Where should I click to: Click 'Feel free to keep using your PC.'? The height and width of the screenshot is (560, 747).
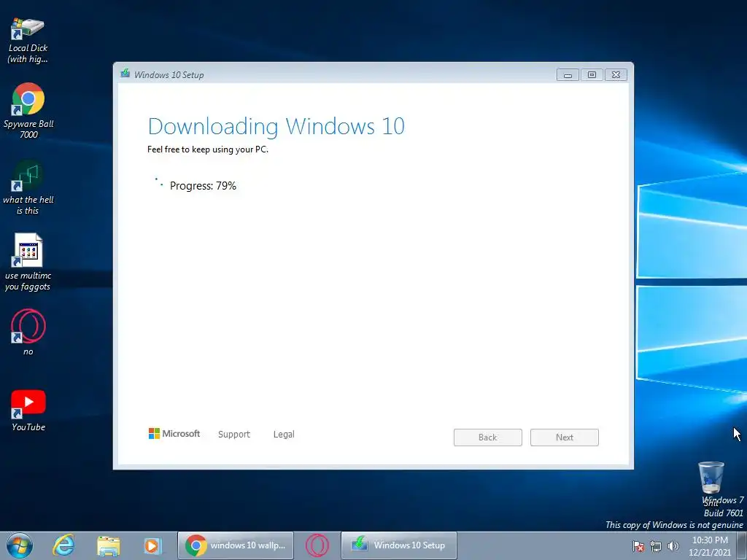point(208,149)
